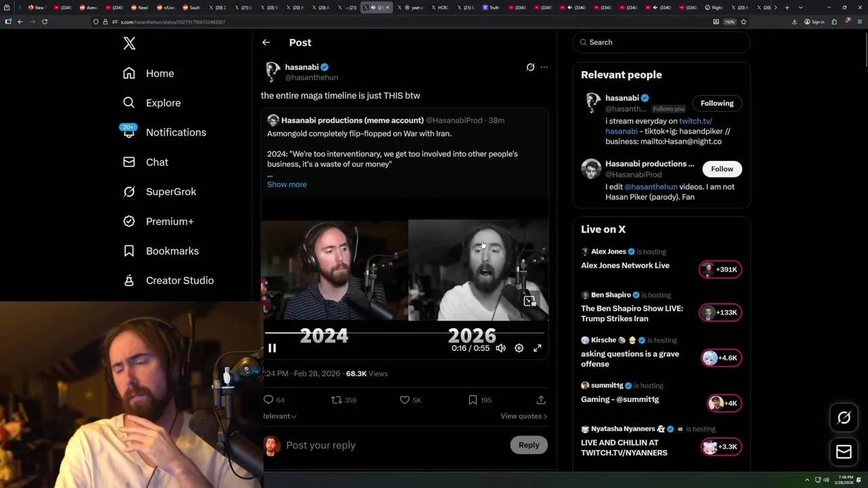Click the +4.6K listeners badge
Screen dimensions: 868x488
pyautogui.click(x=720, y=358)
